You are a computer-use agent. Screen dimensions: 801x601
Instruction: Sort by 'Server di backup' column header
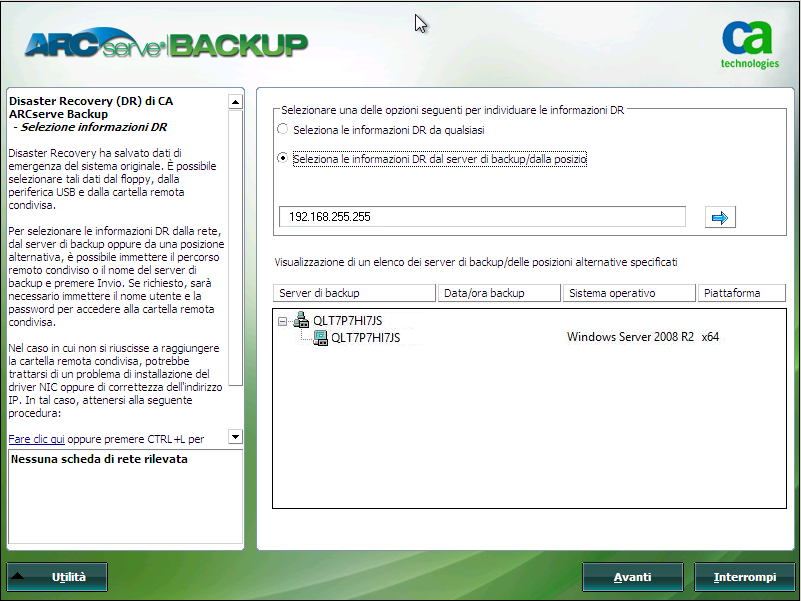pos(354,293)
